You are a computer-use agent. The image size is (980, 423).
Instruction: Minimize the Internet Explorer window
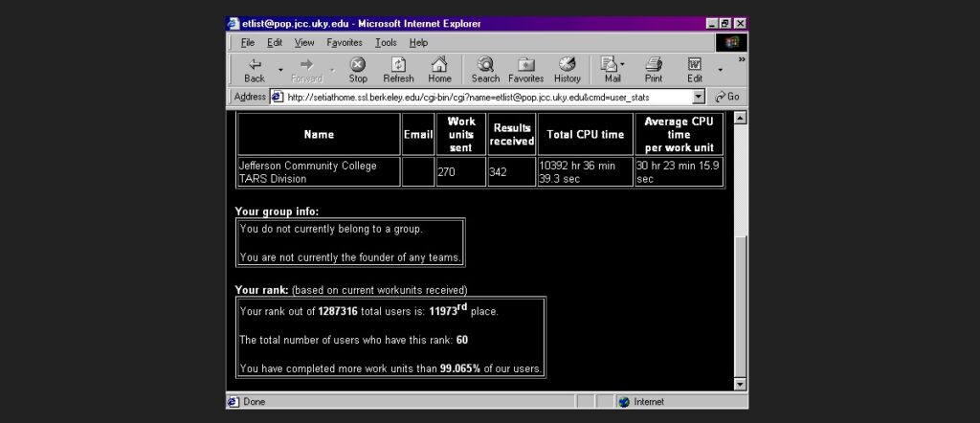(713, 24)
